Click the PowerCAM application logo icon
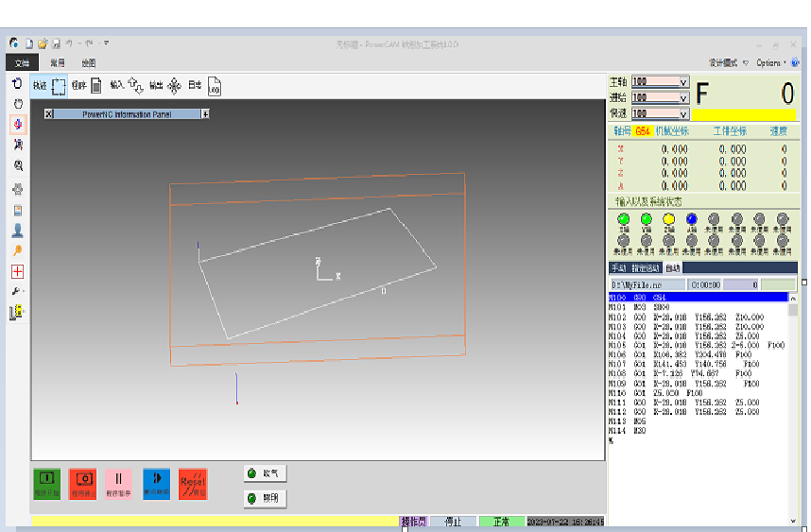Screen dimensions: 811x532 (14, 43)
